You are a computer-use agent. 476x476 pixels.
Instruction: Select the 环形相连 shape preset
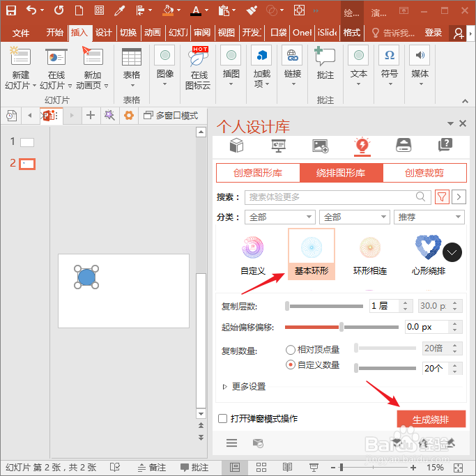click(x=370, y=254)
